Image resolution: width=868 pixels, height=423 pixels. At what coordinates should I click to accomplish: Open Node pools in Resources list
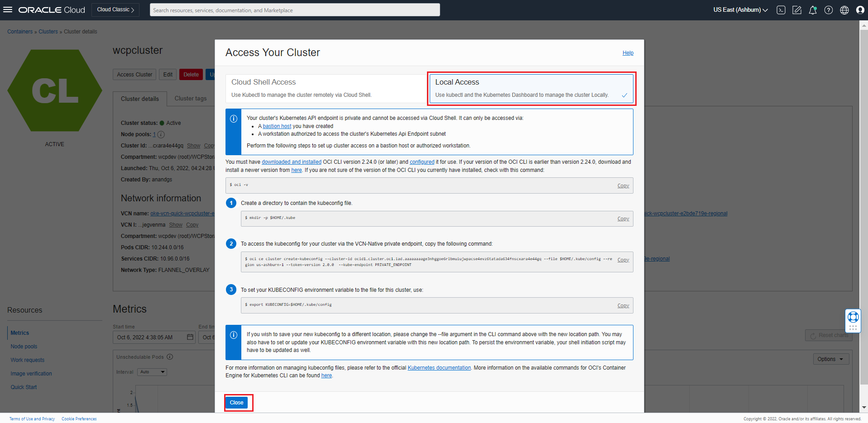coord(24,347)
